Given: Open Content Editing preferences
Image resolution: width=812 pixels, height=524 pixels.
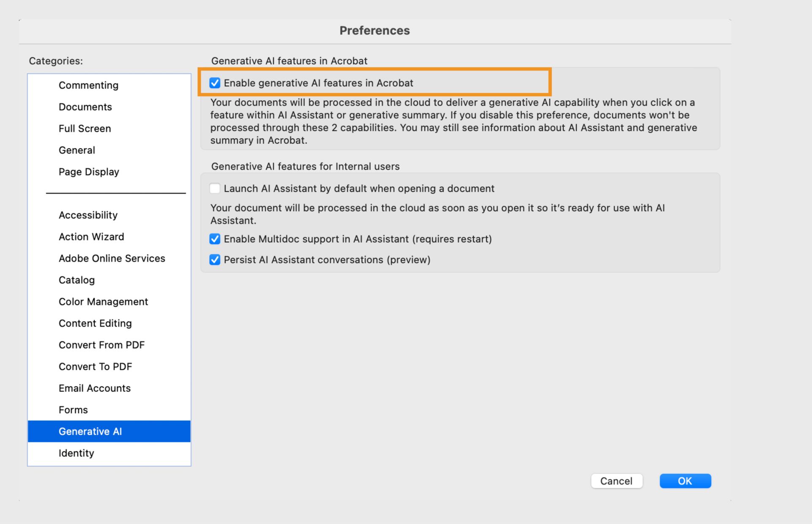Looking at the screenshot, I should pos(95,323).
